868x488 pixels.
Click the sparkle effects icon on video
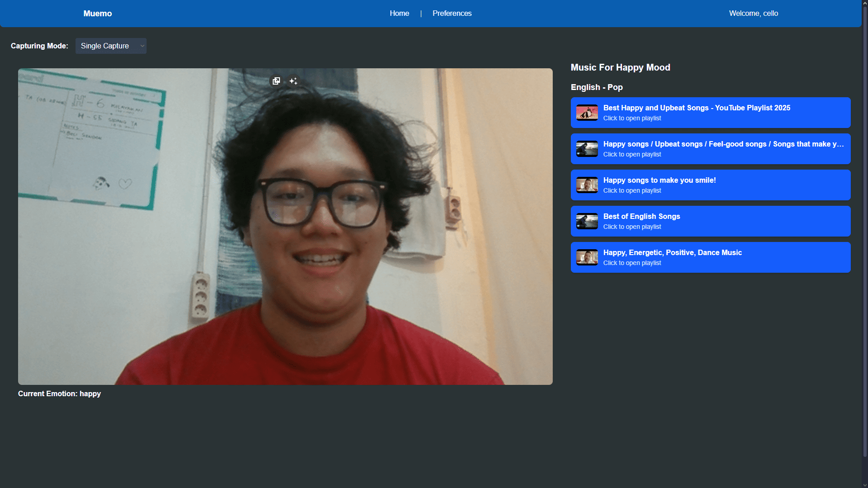pos(293,81)
